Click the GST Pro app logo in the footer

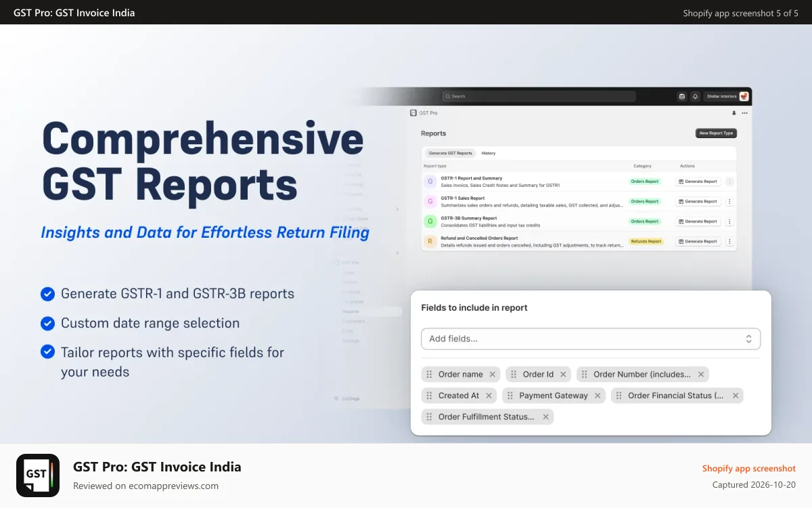pyautogui.click(x=38, y=475)
